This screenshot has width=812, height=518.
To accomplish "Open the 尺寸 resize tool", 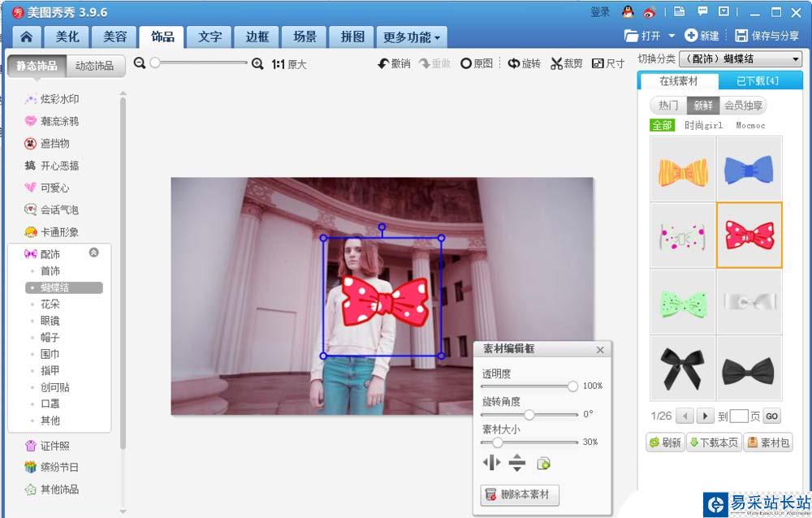I will point(608,63).
